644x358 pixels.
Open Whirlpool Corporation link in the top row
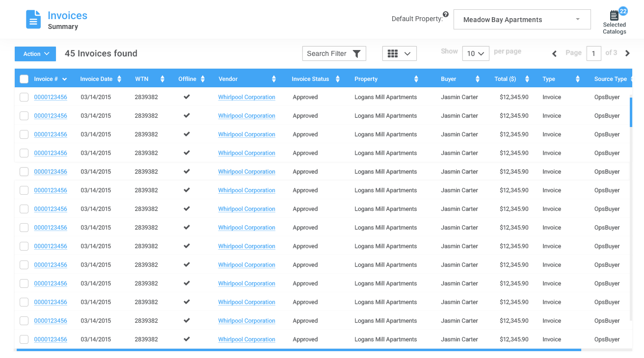247,97
